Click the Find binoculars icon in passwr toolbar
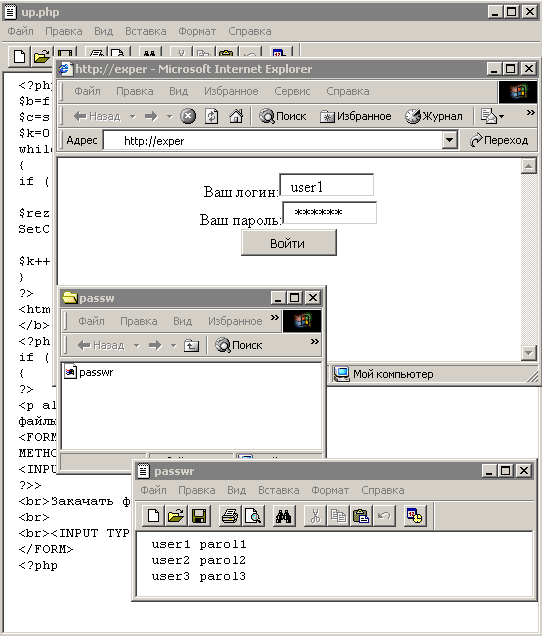Screen dimensions: 542x636 pos(284,516)
